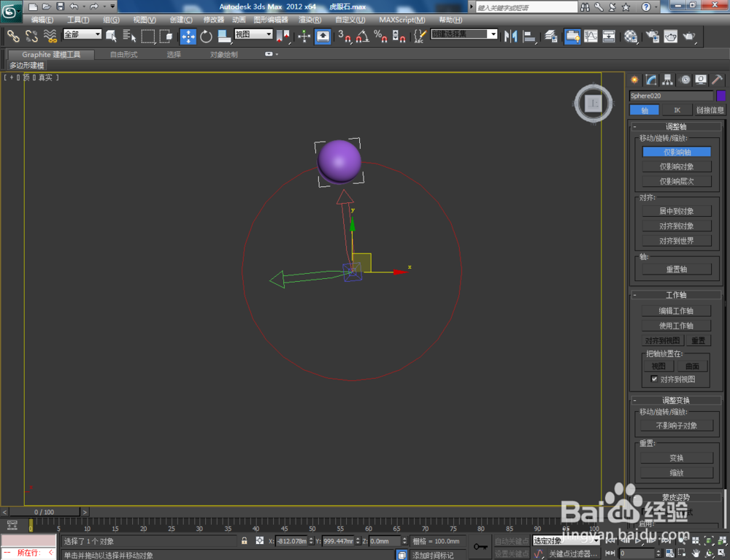Open the Select by Name list
This screenshot has height=560, width=730.
click(129, 36)
